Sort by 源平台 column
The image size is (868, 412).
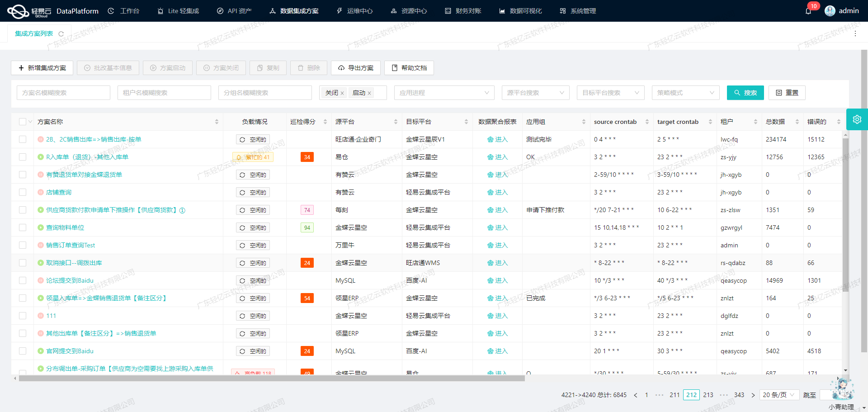coord(396,122)
